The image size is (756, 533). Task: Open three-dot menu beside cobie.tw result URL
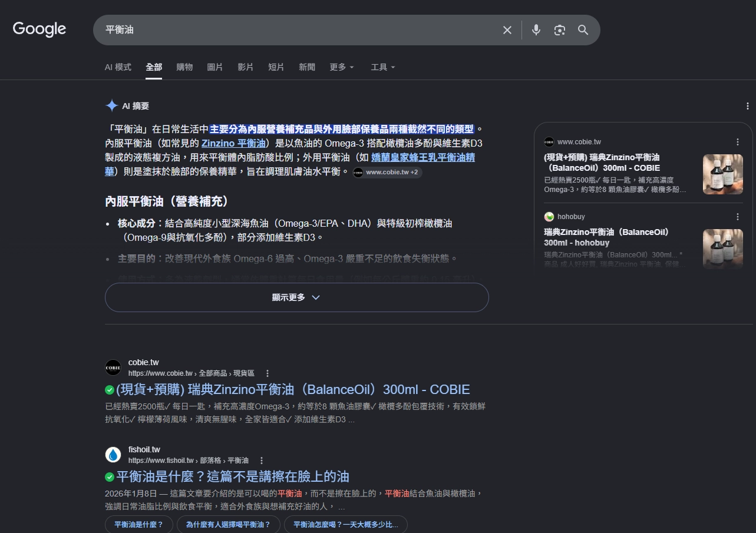(268, 373)
